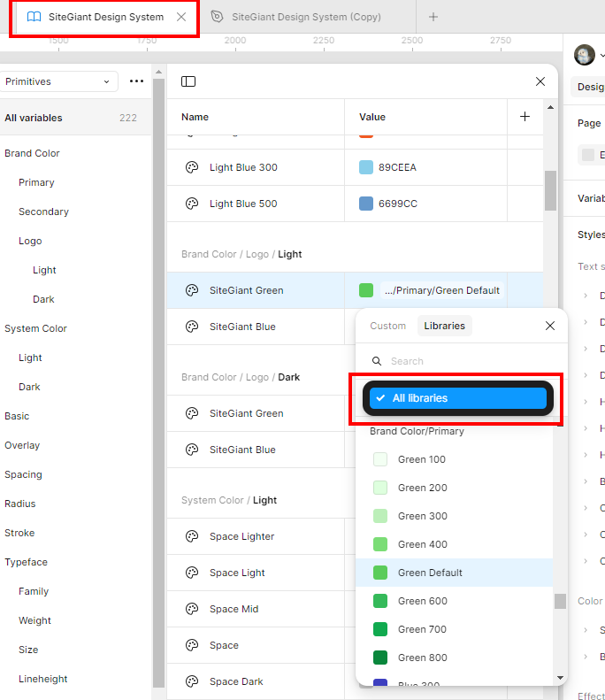This screenshot has height=700, width=605.
Task: Click the user avatar picture
Action: pyautogui.click(x=585, y=55)
